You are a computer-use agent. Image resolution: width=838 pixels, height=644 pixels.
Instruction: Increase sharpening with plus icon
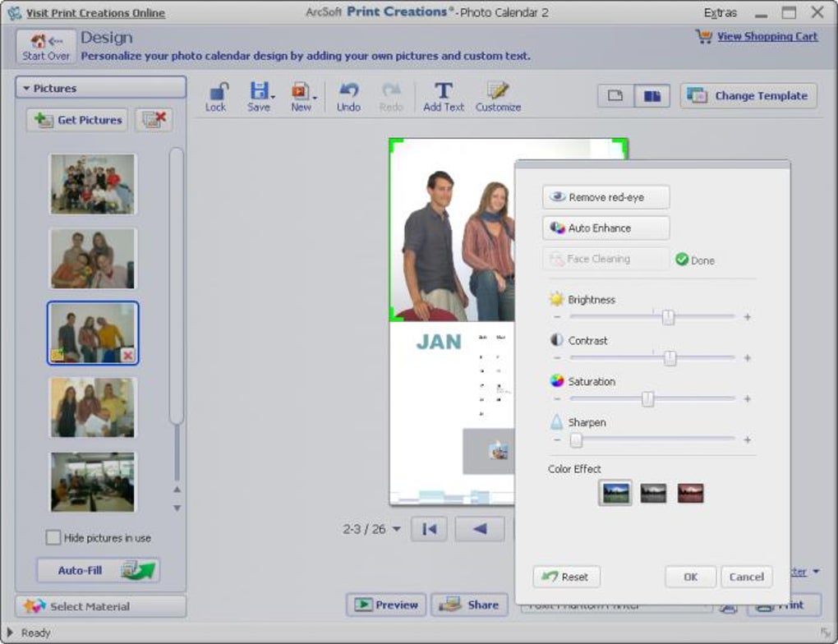[x=747, y=439]
